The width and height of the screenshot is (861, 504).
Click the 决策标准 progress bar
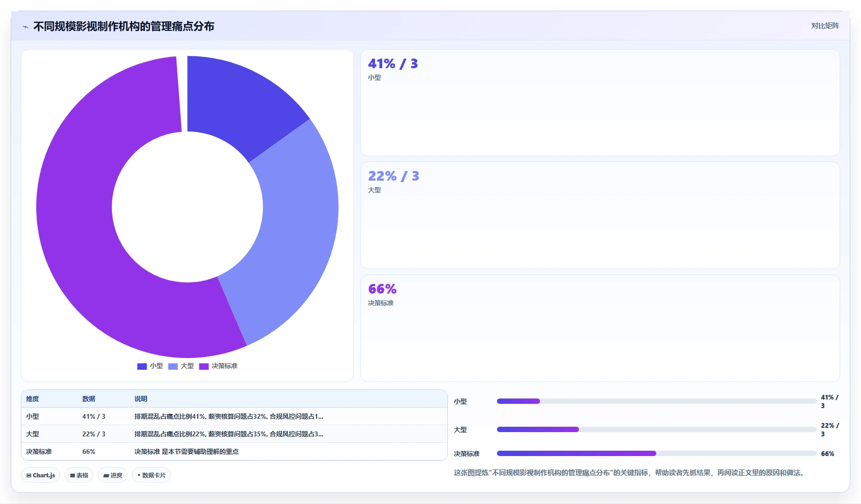(x=656, y=453)
